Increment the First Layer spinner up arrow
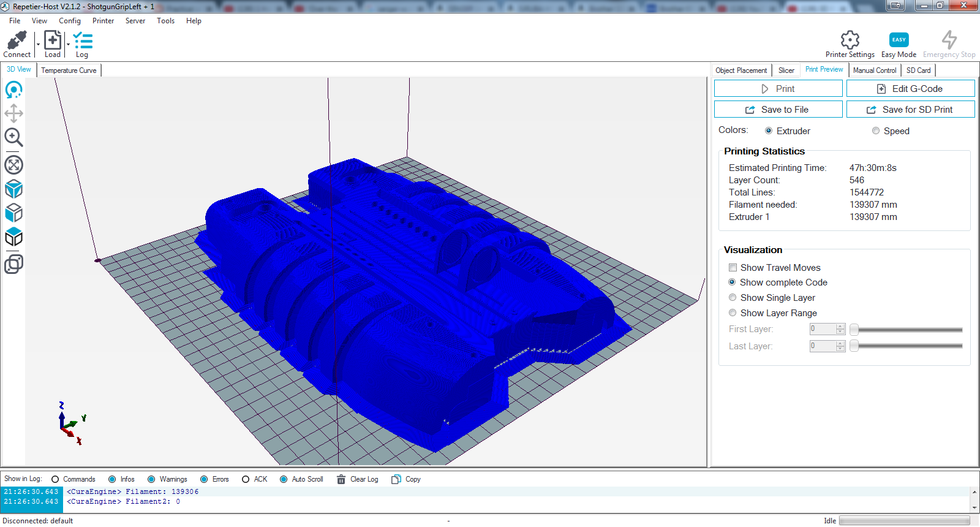The width and height of the screenshot is (980, 527). pos(840,326)
